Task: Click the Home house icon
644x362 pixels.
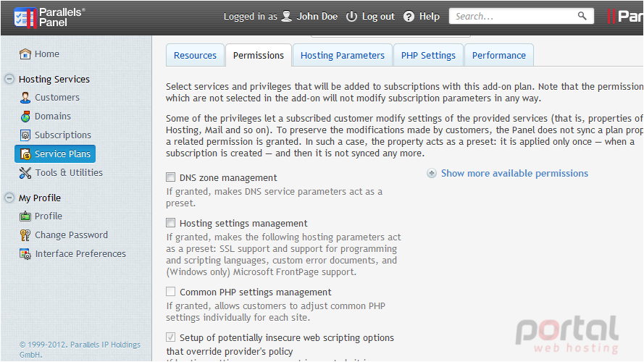Action: click(25, 54)
